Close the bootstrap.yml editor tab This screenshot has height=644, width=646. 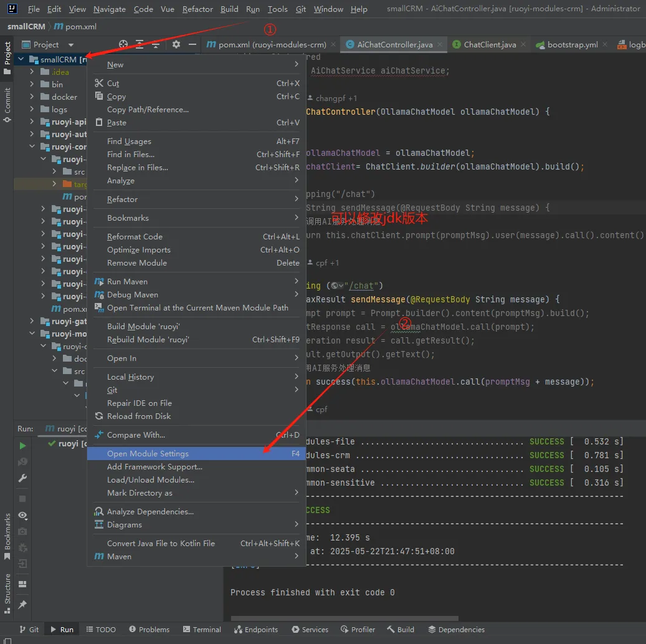[x=605, y=44]
